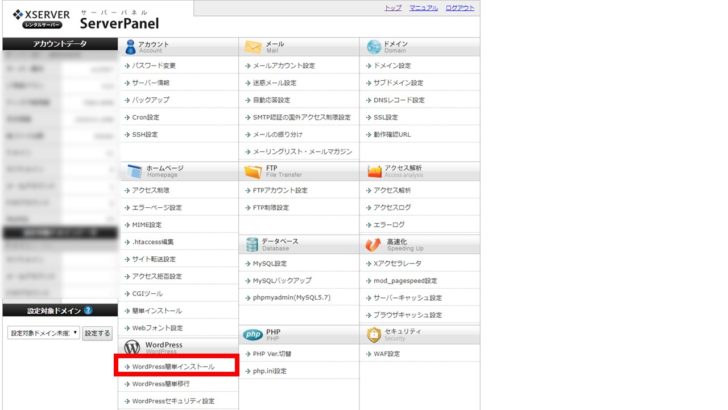Open Cron設定
This screenshot has height=410, width=728.
tap(145, 117)
